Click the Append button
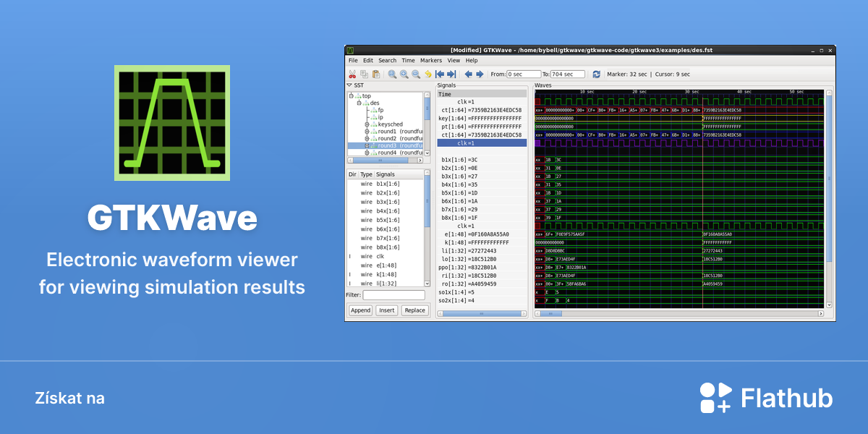Screen dimensions: 868x434 tap(360, 310)
